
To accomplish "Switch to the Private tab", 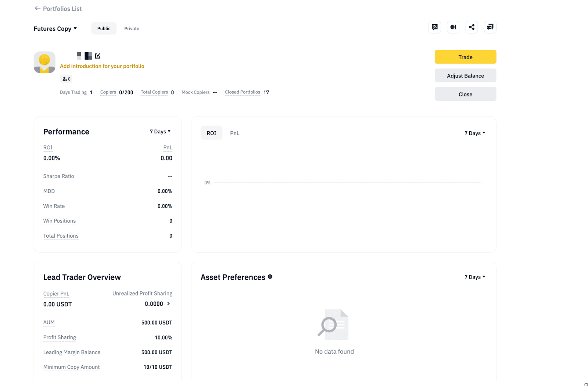I will (x=132, y=29).
